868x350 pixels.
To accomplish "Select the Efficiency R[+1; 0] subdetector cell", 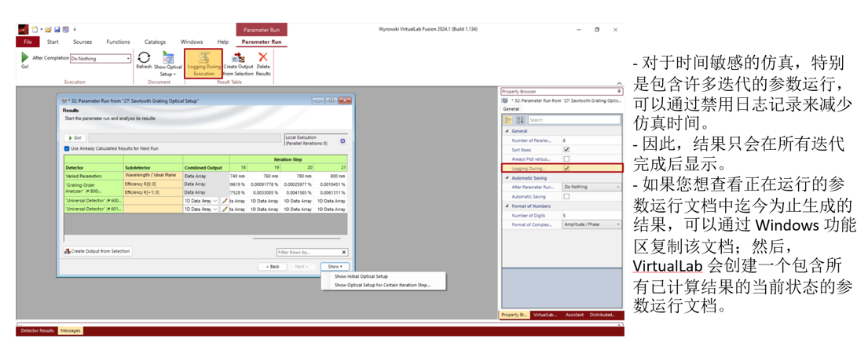I will 153,192.
